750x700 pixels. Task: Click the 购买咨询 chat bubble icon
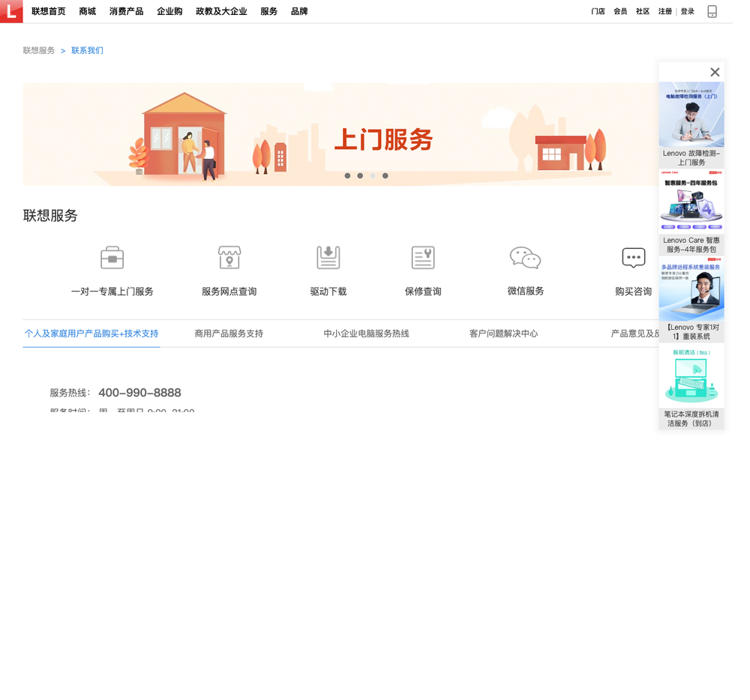pos(633,258)
